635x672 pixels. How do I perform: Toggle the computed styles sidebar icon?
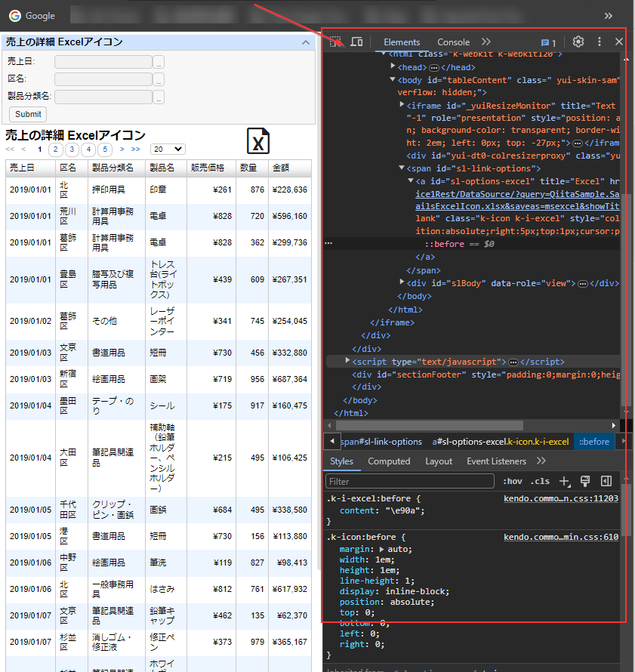(606, 481)
